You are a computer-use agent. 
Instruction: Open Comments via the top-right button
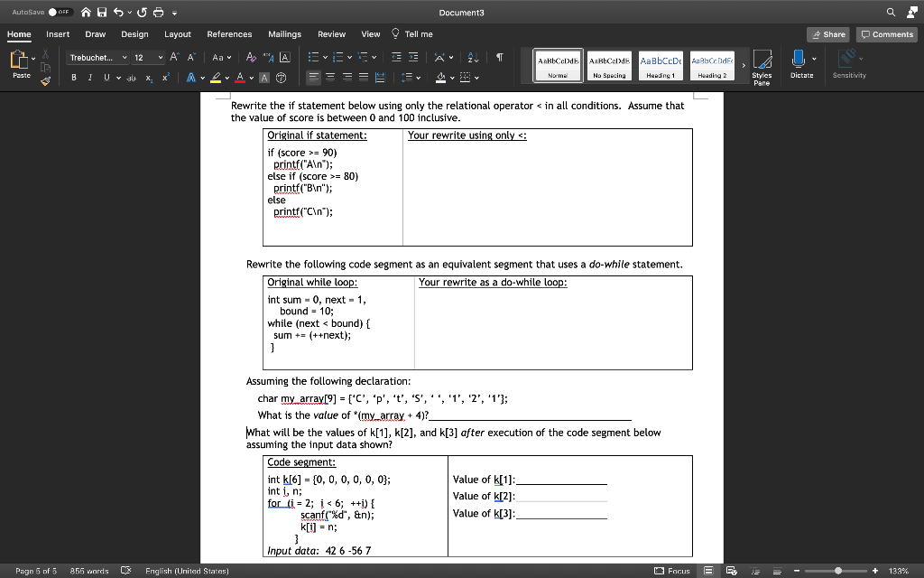coord(885,33)
